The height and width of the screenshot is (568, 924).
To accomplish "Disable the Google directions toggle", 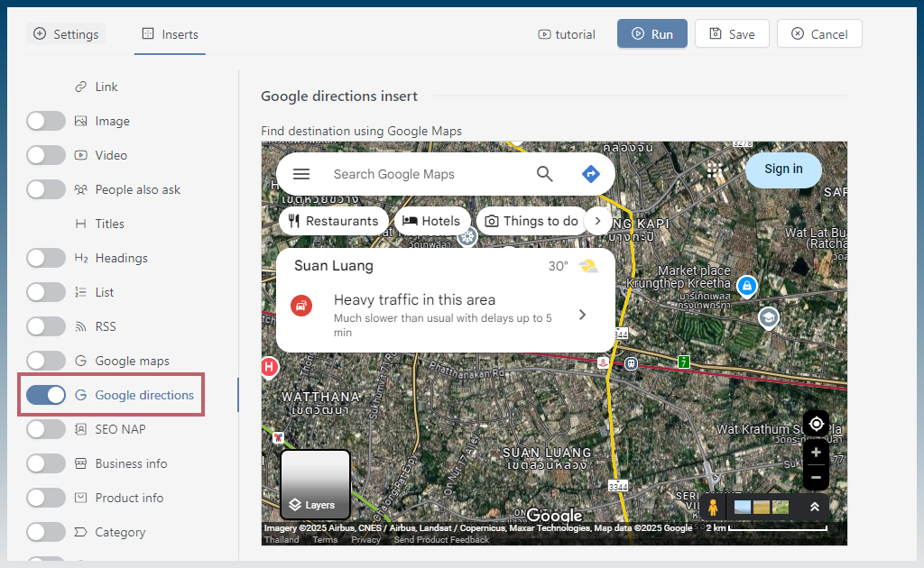I will [46, 395].
